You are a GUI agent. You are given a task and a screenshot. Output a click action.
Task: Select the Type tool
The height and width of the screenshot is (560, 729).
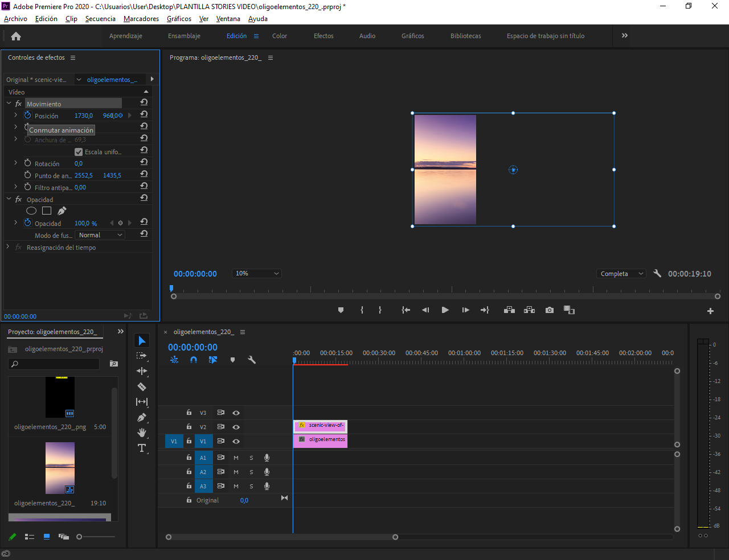click(142, 448)
